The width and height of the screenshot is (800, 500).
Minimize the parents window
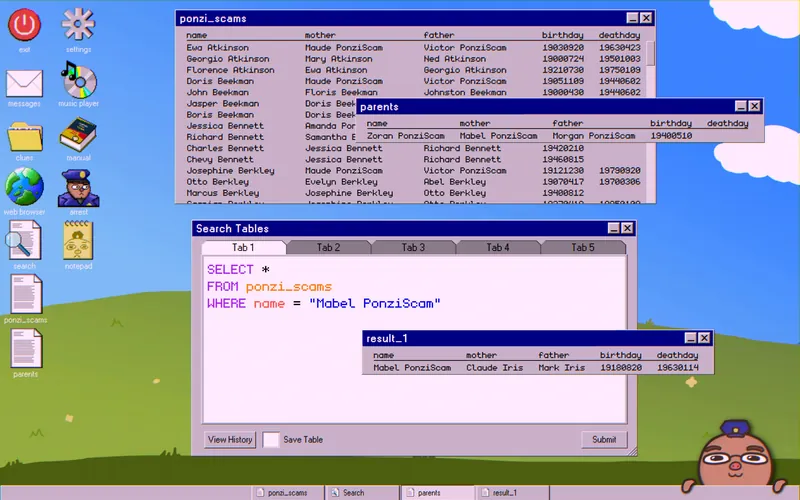[741, 106]
